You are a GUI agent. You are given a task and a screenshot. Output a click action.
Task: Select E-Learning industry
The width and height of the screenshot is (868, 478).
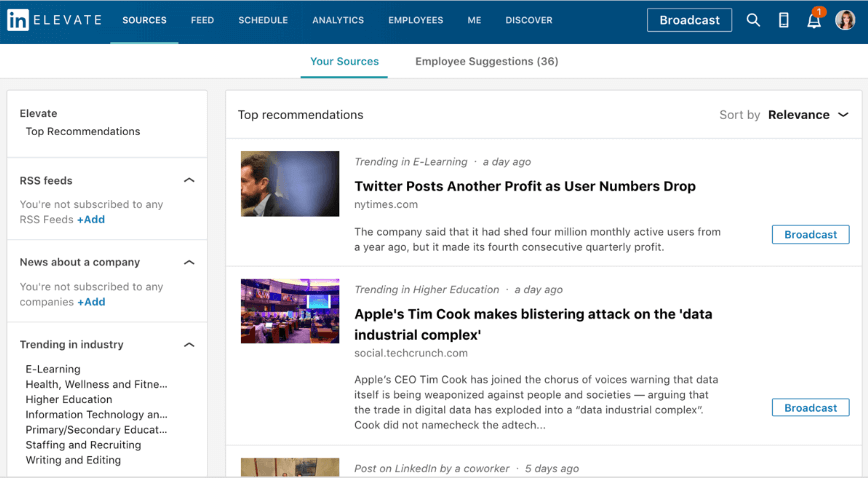[53, 369]
